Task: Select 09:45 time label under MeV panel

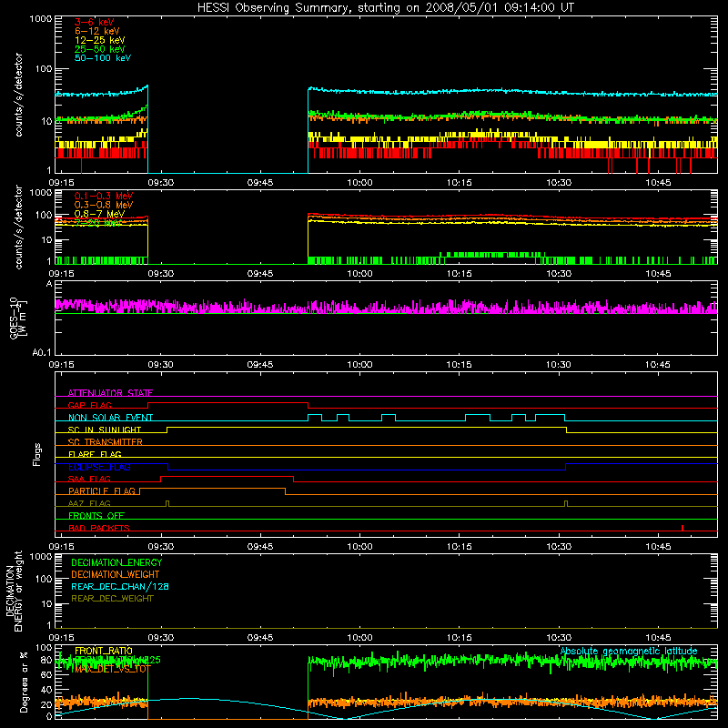Action: (x=260, y=274)
